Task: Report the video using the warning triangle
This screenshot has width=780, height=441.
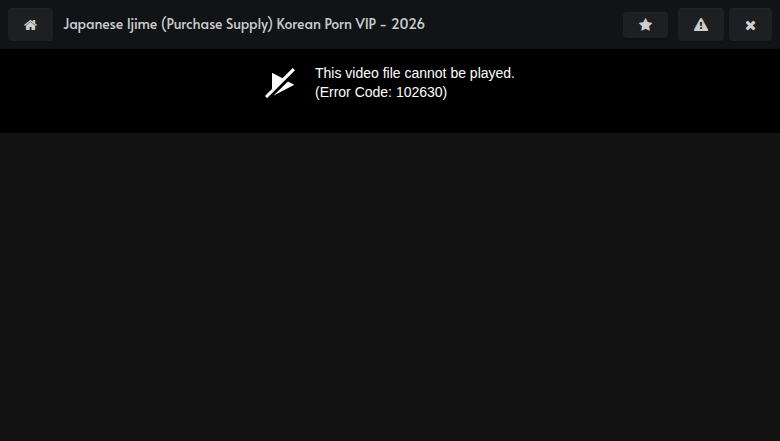Action: click(x=701, y=25)
